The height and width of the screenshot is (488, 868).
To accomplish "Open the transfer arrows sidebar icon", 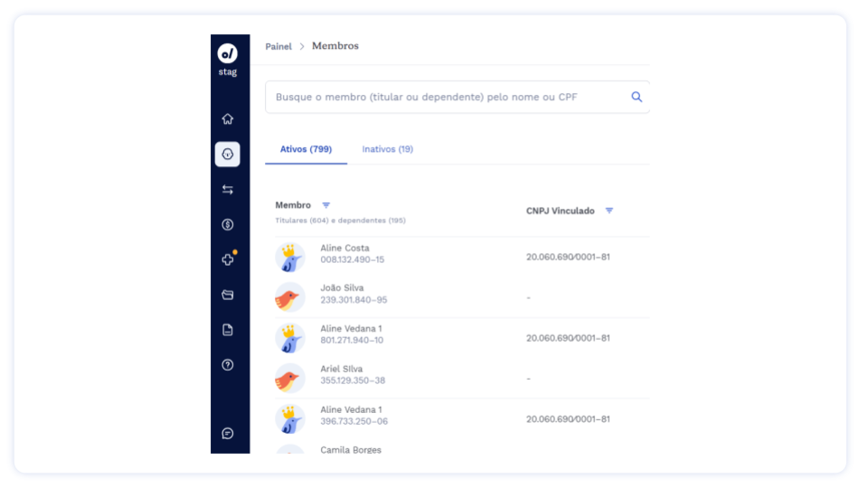I will click(x=228, y=190).
